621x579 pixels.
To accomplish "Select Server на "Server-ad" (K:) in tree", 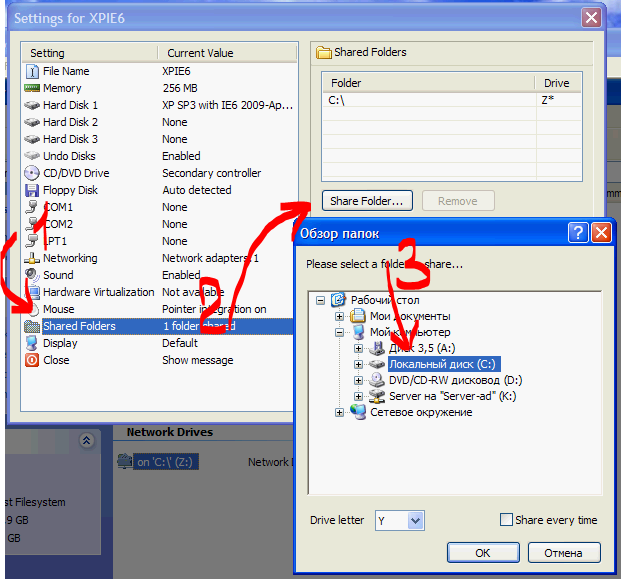I will pos(453,396).
